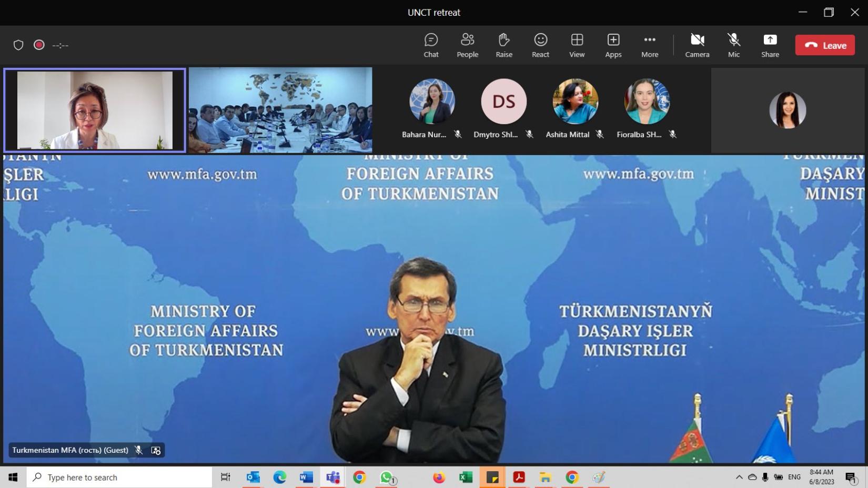The height and width of the screenshot is (488, 868).
Task: Open Outlook from the taskbar
Action: point(253,477)
